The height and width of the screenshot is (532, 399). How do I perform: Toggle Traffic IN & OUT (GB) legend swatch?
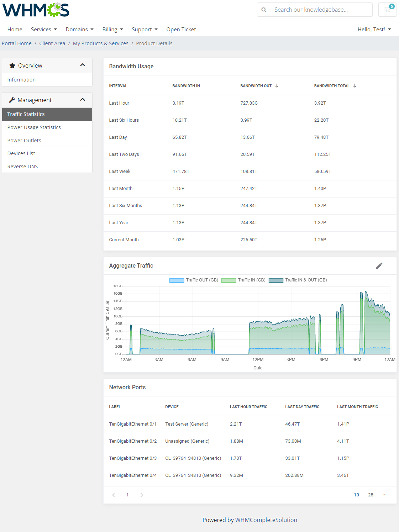pyautogui.click(x=276, y=280)
